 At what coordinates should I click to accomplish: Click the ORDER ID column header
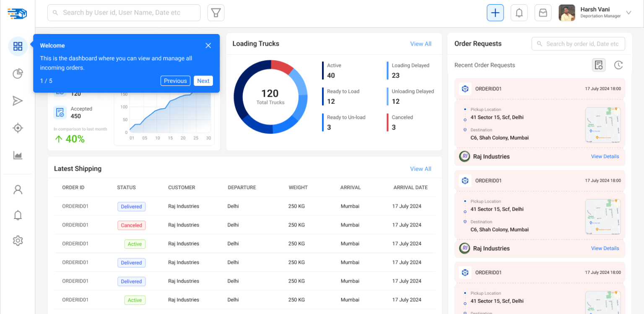tap(73, 188)
